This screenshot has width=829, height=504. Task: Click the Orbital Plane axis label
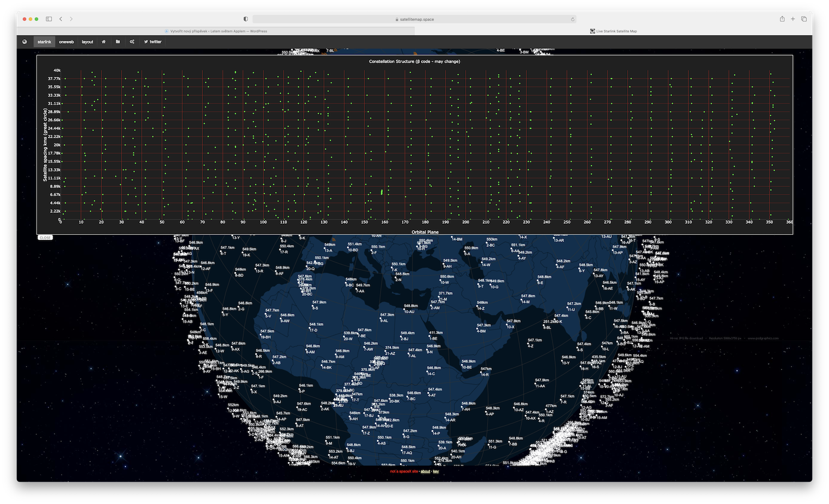click(x=425, y=232)
